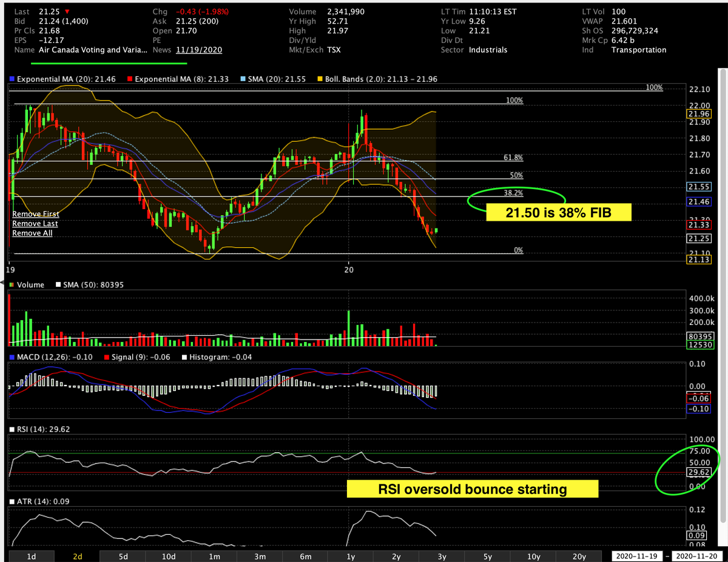Click the 80395 volume SMA tag
The image size is (728, 562).
tap(699, 335)
